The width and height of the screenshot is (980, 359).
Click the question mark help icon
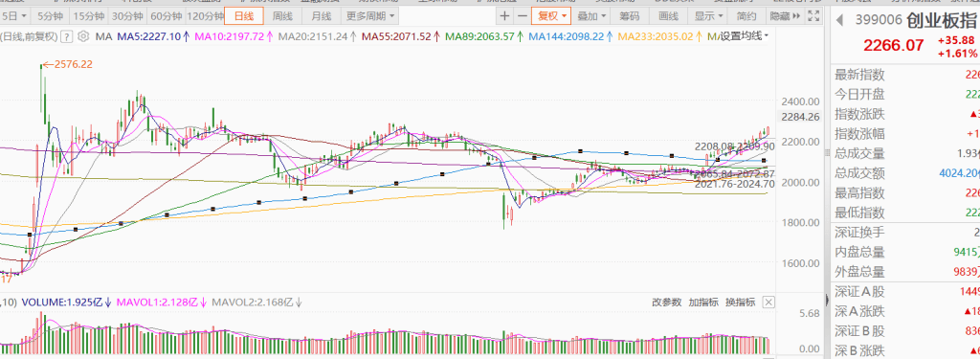pos(67,36)
